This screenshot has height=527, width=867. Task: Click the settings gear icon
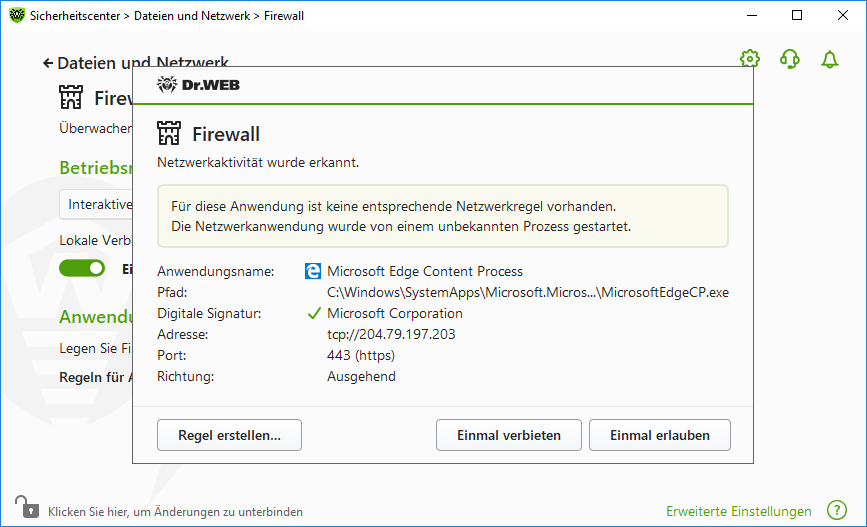(749, 59)
